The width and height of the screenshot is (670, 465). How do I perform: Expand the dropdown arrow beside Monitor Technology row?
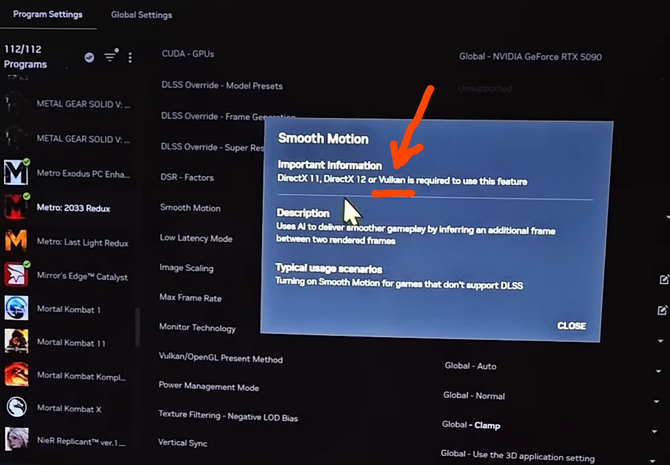660,341
